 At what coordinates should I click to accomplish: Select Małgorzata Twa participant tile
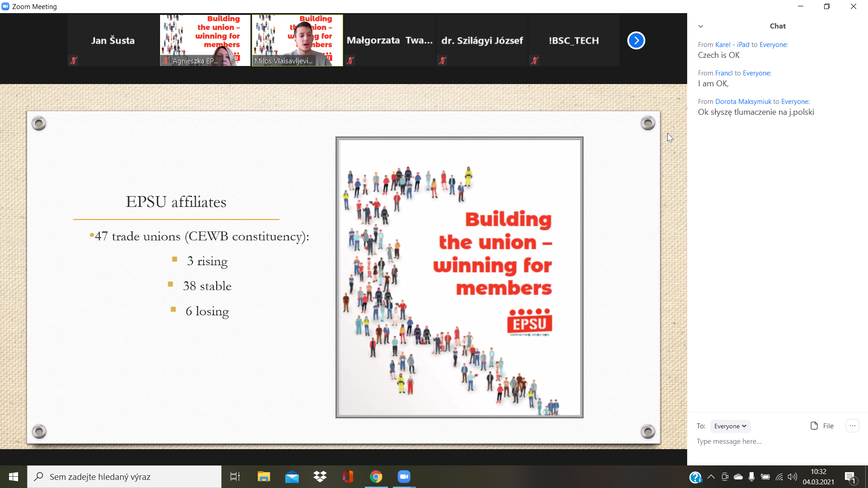click(390, 40)
